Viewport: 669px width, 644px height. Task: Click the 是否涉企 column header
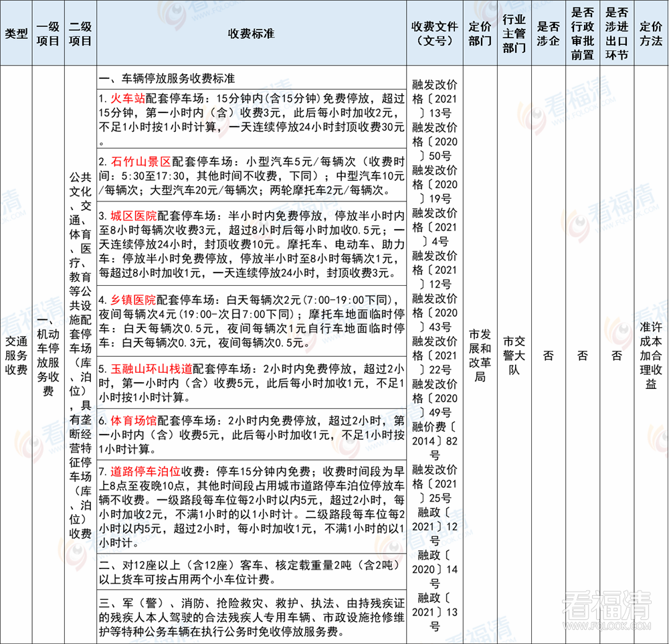[x=549, y=33]
